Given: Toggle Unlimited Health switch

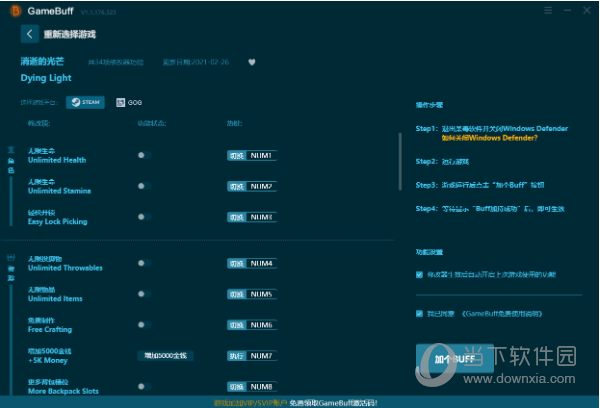Looking at the screenshot, I should tap(144, 155).
